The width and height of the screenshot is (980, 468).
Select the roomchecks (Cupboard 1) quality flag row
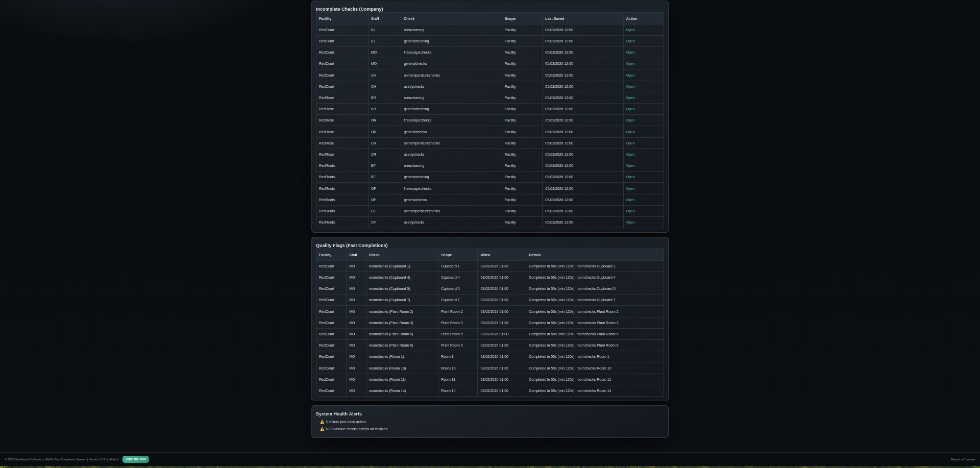click(x=389, y=266)
